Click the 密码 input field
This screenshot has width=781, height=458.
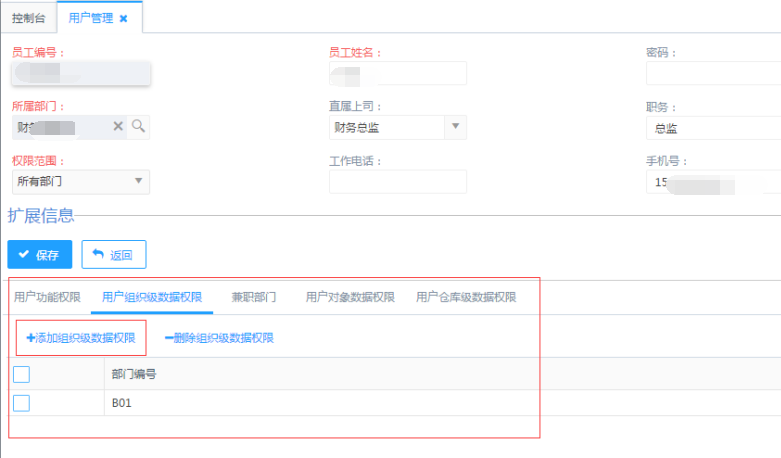pos(713,73)
